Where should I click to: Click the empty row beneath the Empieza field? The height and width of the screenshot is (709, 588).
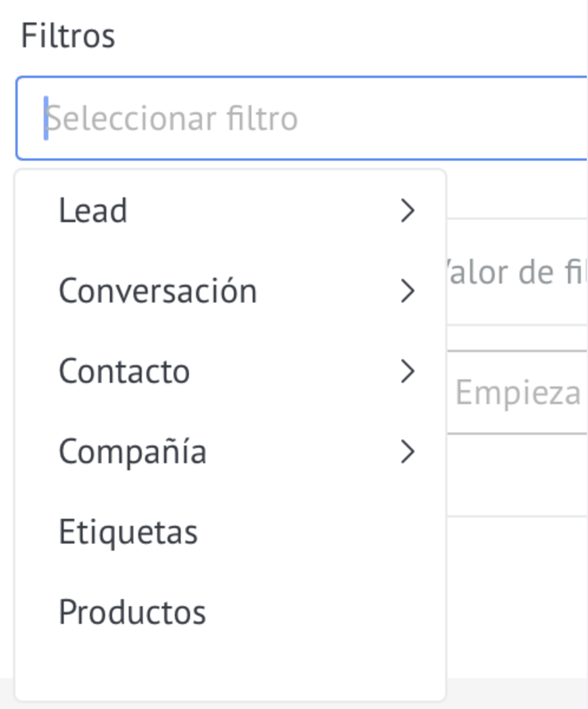click(x=517, y=475)
